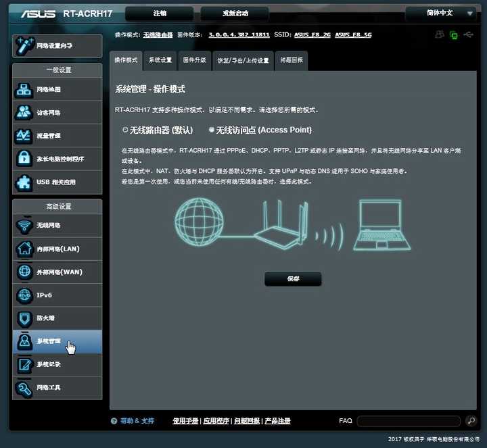This screenshot has width=487, height=448.
Task: Switch to the 问题回报 tab
Action: (x=292, y=60)
